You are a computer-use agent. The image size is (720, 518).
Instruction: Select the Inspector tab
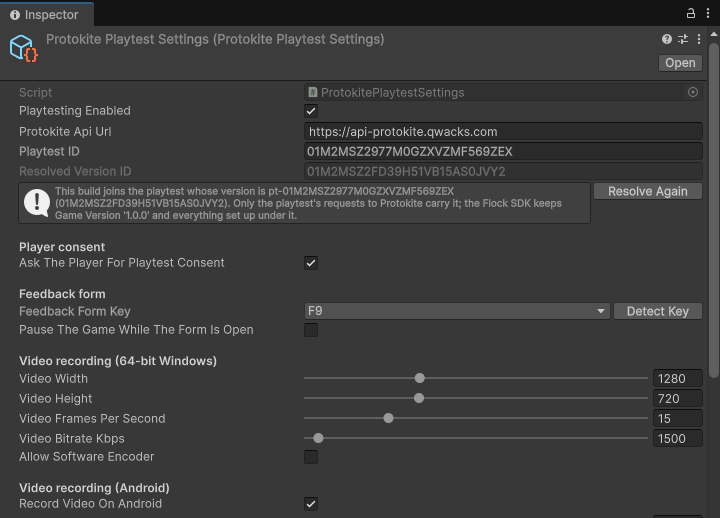click(47, 15)
